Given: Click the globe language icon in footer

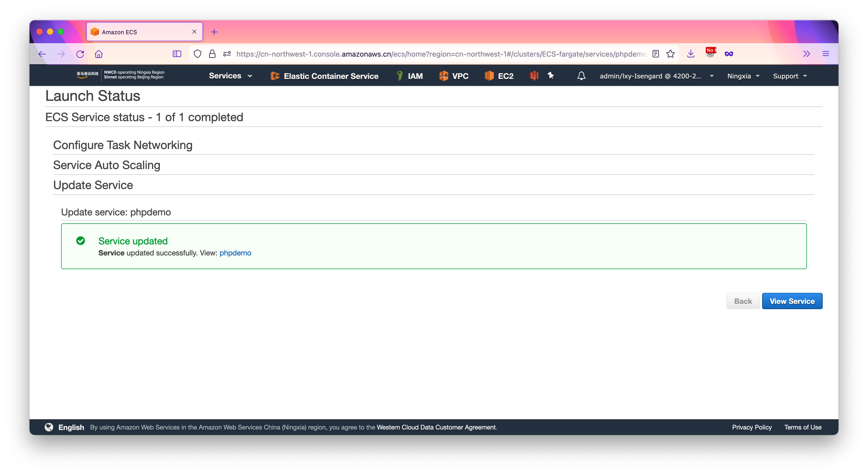Looking at the screenshot, I should (49, 427).
